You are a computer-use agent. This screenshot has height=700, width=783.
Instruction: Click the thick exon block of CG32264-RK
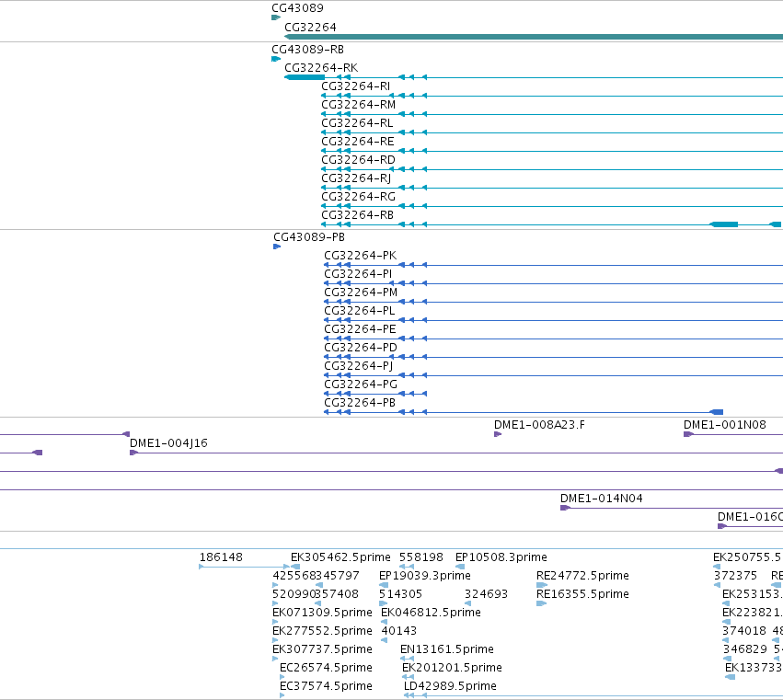tap(305, 77)
